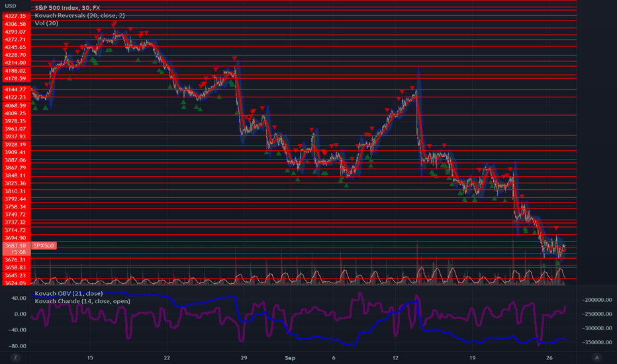Click the 4188.02 price level label
The width and height of the screenshot is (617, 364).
click(15, 71)
